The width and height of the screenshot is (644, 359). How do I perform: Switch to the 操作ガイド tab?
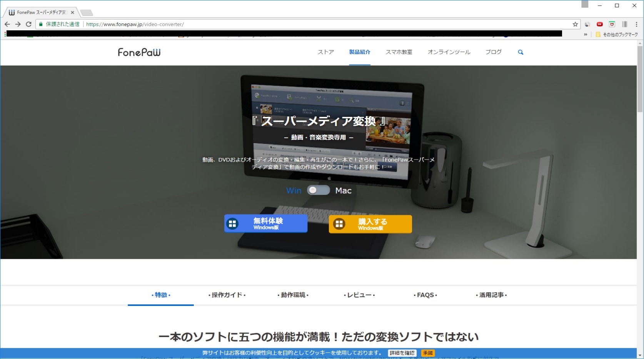coord(227,295)
